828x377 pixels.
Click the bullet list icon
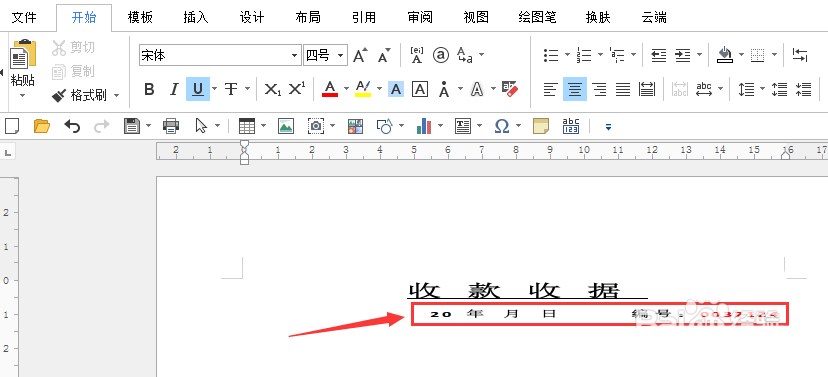(551, 55)
